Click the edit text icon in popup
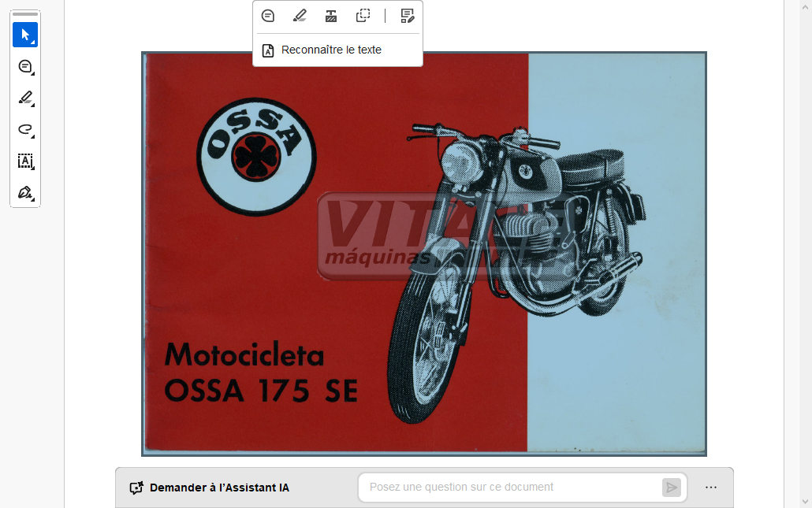812x508 pixels. point(408,16)
